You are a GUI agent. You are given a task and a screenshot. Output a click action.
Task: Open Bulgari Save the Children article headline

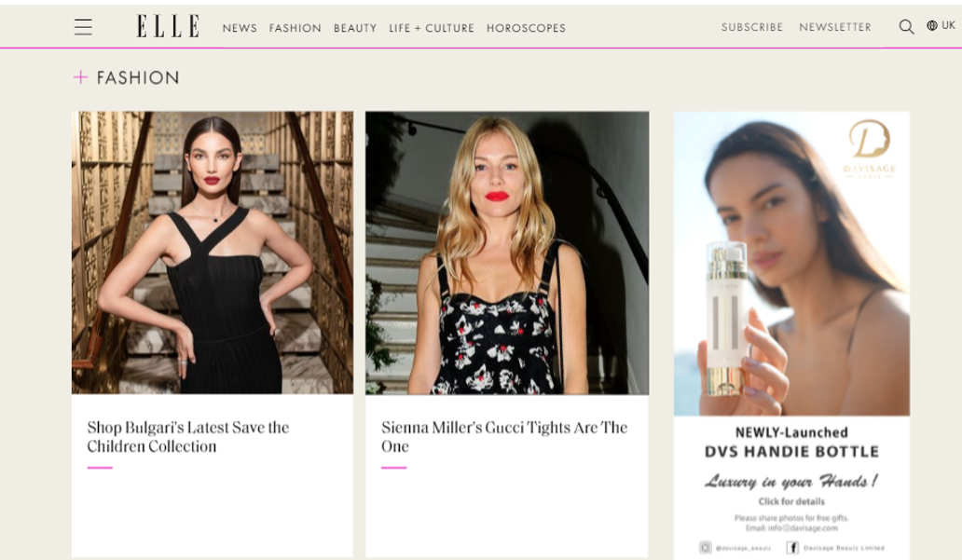187,437
